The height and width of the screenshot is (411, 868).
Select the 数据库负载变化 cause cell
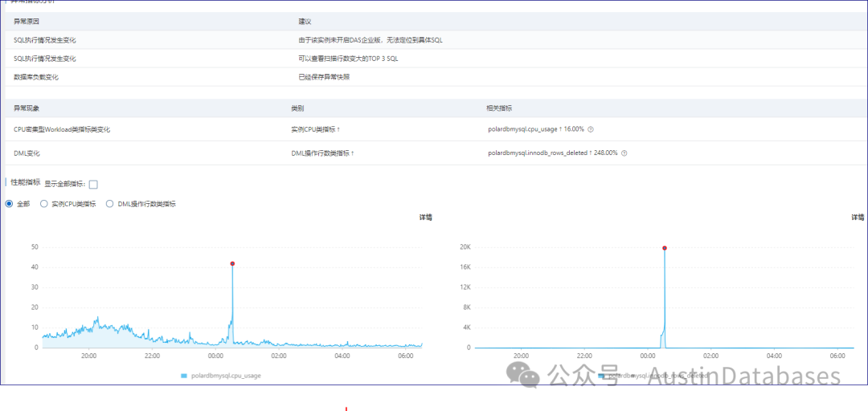click(36, 77)
